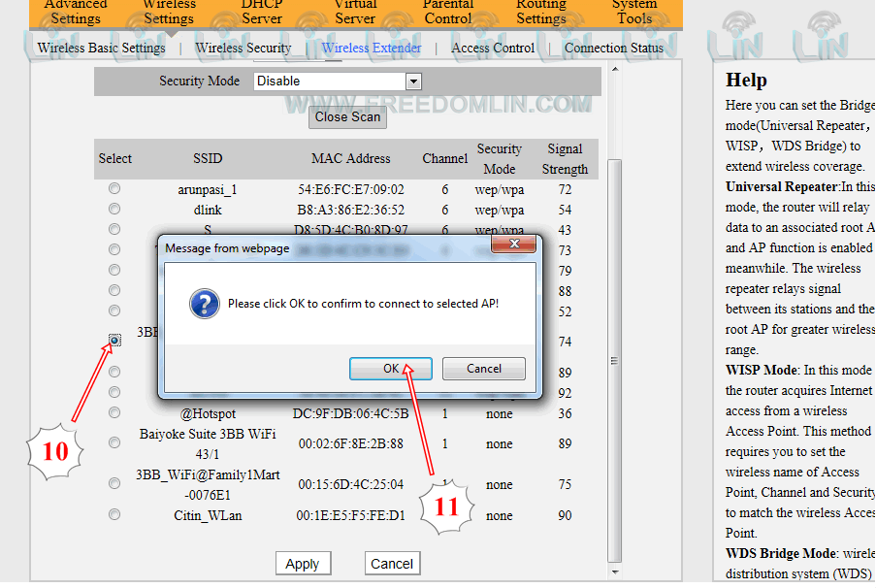Screen dimensions: 876x588
Task: Close the Message from webpage dialog
Action: 513,244
